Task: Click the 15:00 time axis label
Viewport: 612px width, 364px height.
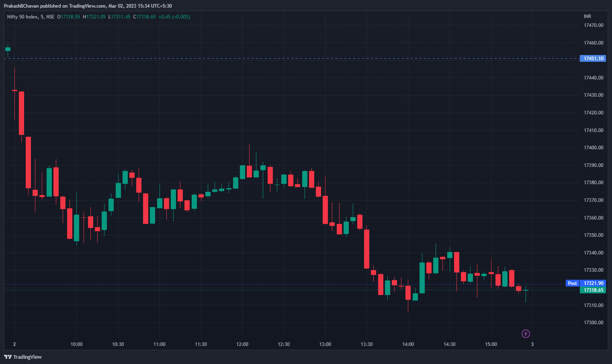Action: (491, 344)
